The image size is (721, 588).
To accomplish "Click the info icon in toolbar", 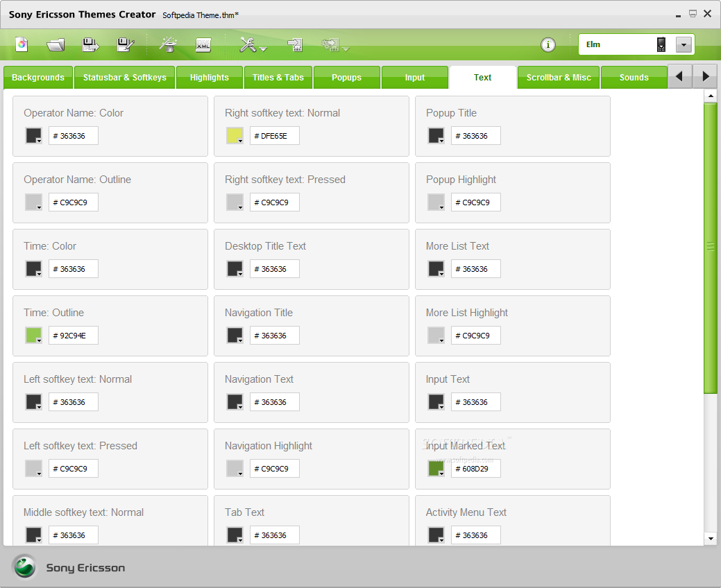I will coord(548,44).
